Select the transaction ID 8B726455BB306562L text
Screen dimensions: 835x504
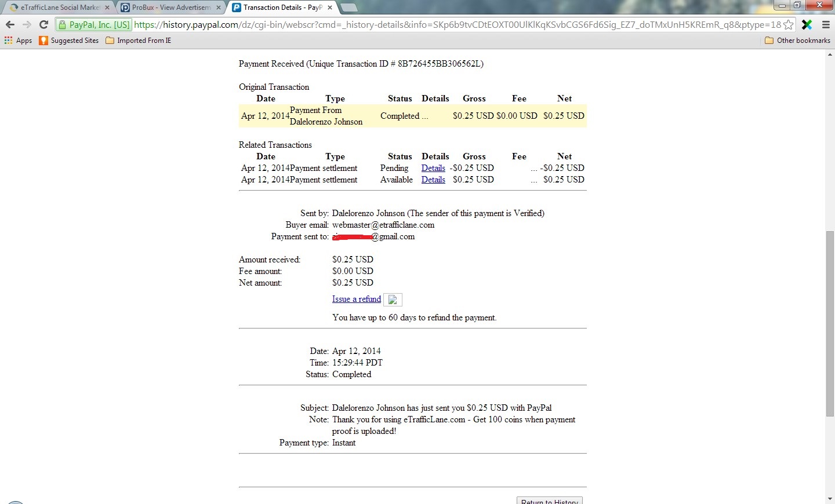(440, 64)
